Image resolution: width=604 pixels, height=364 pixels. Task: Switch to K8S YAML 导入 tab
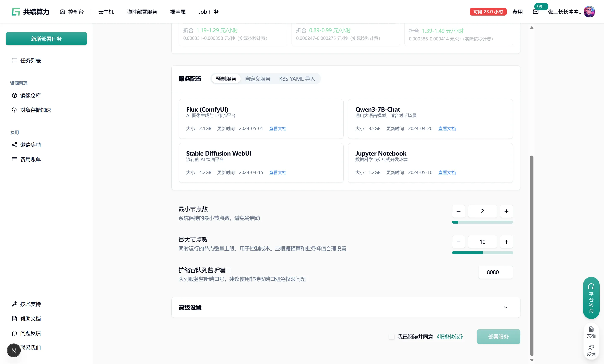pyautogui.click(x=297, y=79)
